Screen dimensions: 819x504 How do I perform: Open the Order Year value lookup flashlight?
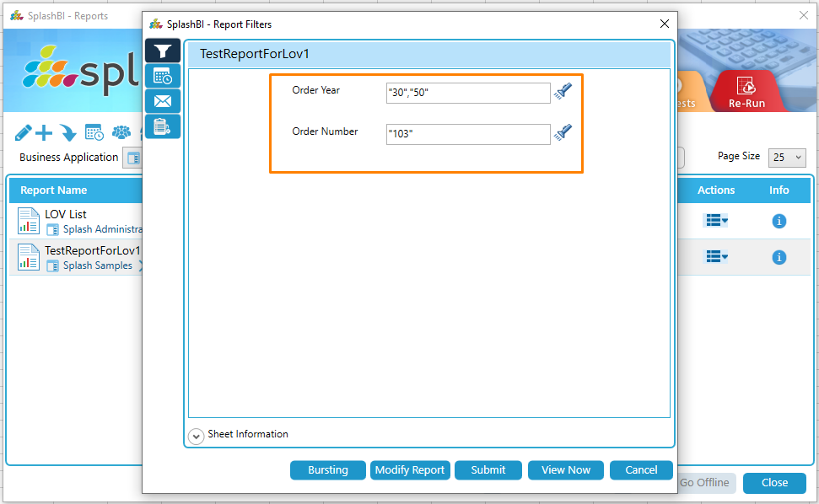[x=563, y=92]
